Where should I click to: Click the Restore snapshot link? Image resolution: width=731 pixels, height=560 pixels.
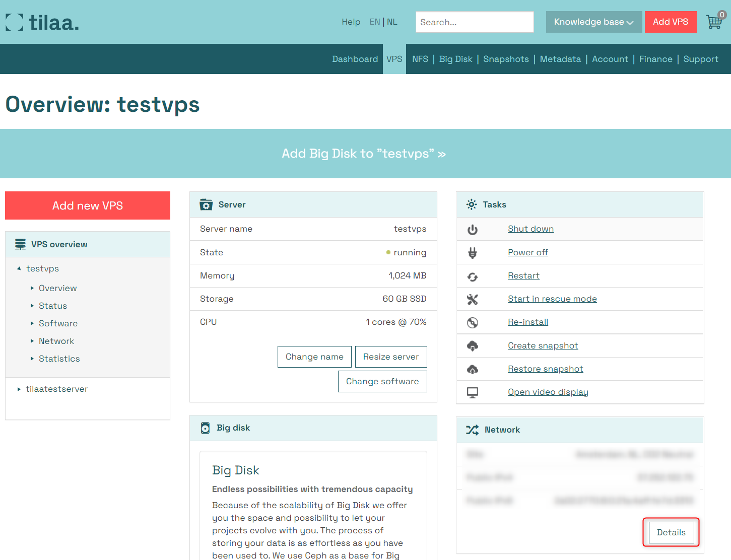coord(545,369)
